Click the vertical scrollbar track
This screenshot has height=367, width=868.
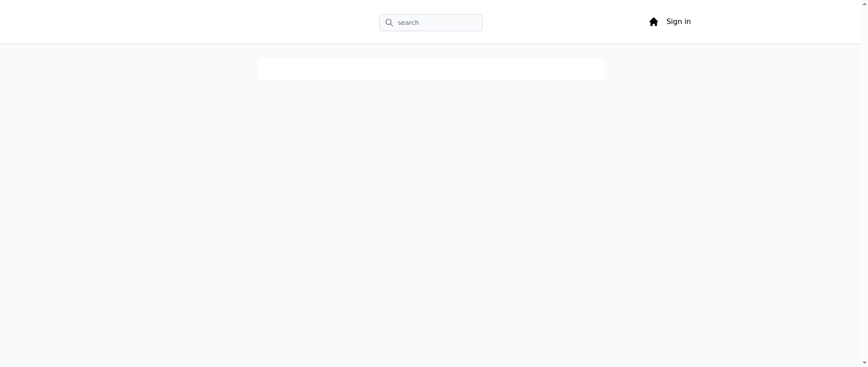click(864, 183)
